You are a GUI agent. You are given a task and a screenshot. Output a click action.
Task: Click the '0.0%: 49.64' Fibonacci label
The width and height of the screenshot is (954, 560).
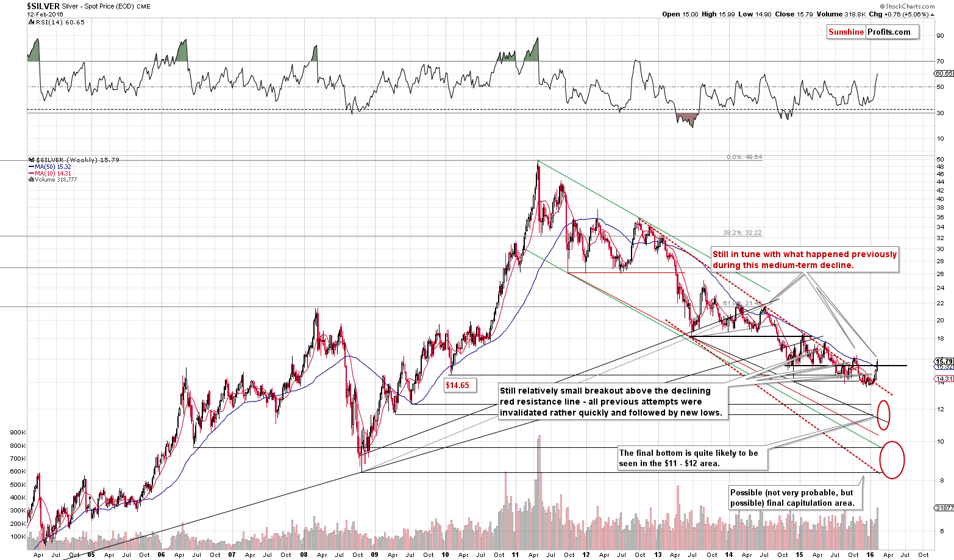pos(744,157)
